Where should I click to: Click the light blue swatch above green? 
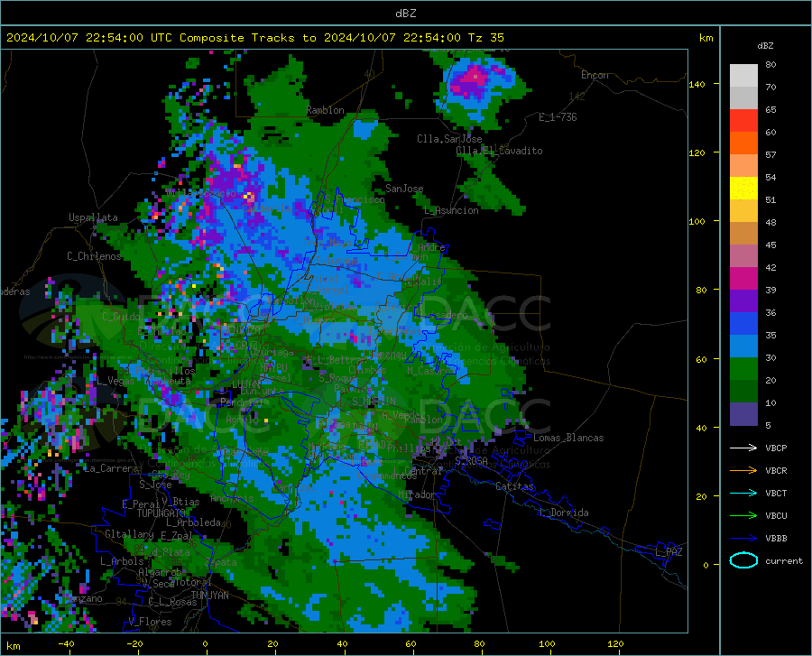click(743, 346)
